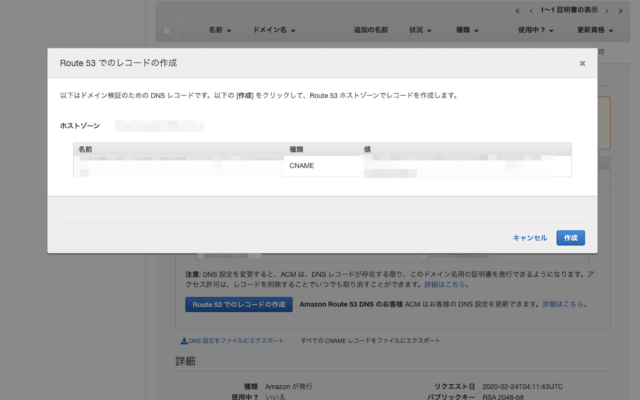Select the CNAME type cell in the record table
640x400 pixels.
click(x=302, y=165)
